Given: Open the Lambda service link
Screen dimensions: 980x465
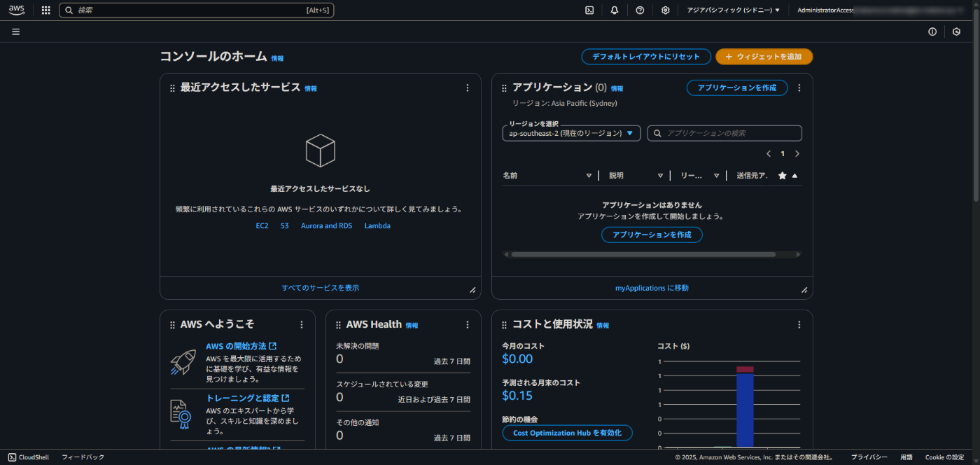Looking at the screenshot, I should point(377,226).
